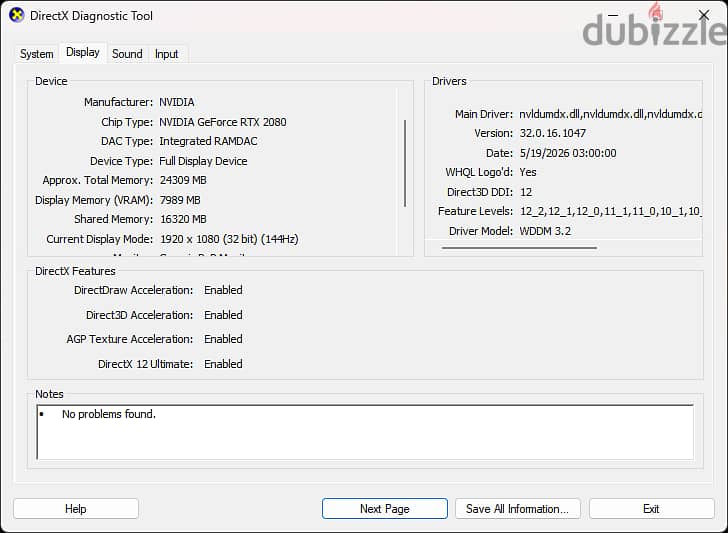Click the Main Driver value nvldumdx.dll

pyautogui.click(x=610, y=114)
